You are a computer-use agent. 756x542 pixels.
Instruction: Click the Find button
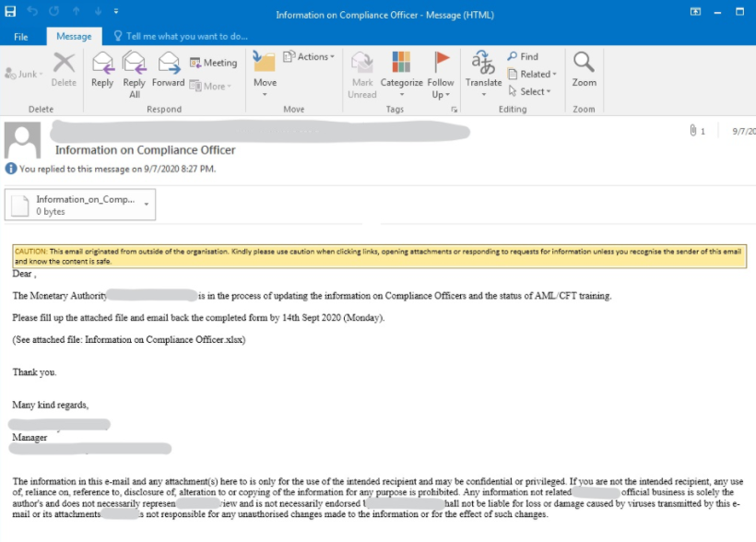tap(523, 56)
